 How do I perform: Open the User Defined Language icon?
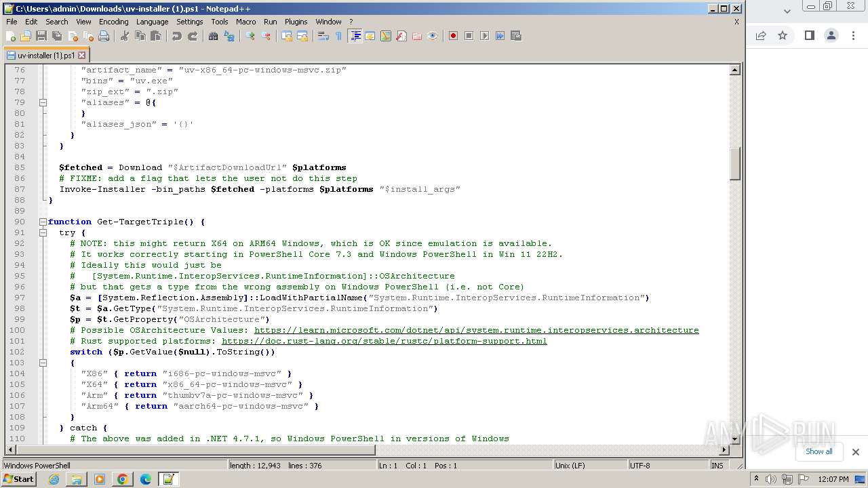point(370,36)
